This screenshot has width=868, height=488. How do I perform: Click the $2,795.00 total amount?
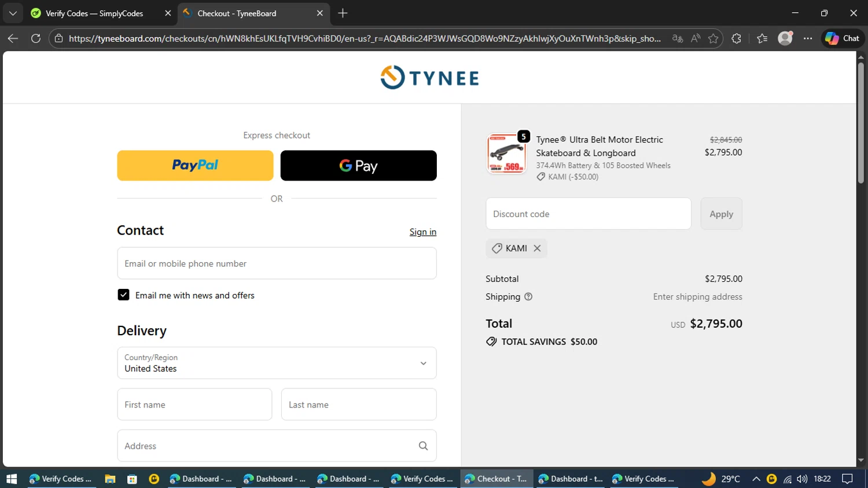click(716, 324)
